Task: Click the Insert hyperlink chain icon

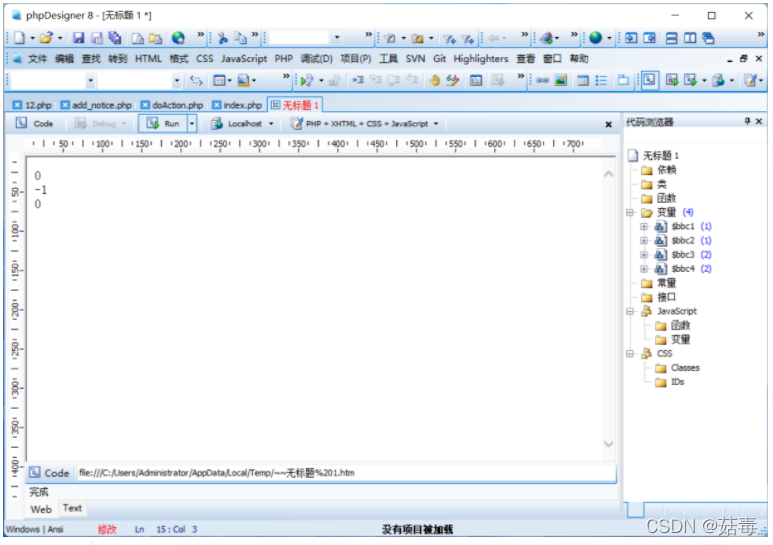Action: point(542,80)
